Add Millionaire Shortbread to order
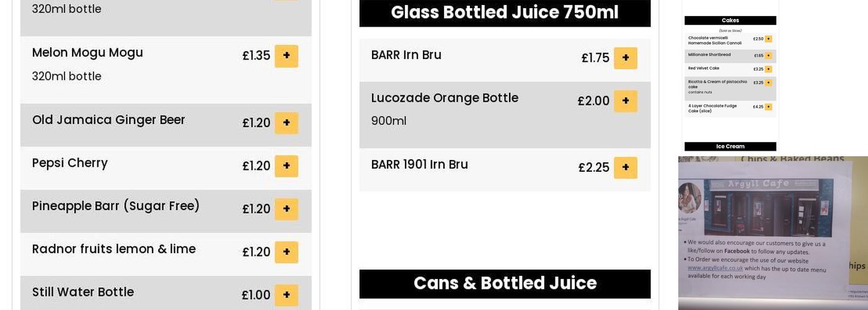Screen dimensions: 868x310 click(x=768, y=56)
